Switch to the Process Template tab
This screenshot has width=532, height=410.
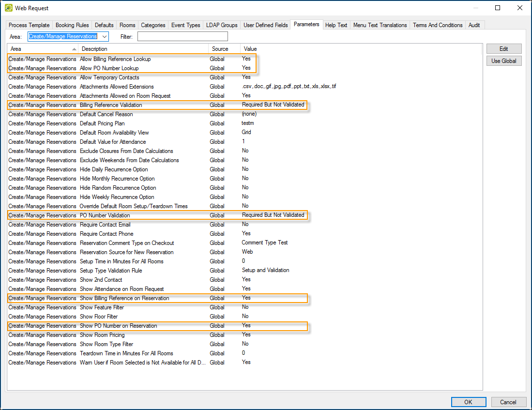[29, 25]
